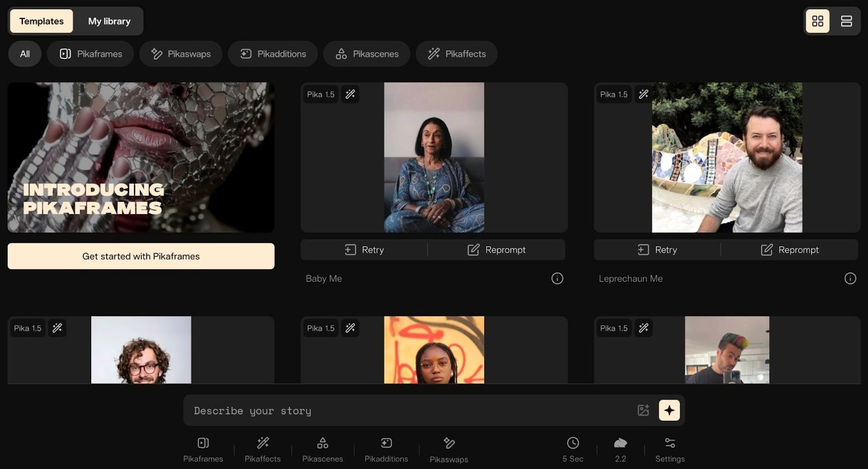The height and width of the screenshot is (469, 868).
Task: Open the Baby Me video thumbnail
Action: (x=434, y=157)
